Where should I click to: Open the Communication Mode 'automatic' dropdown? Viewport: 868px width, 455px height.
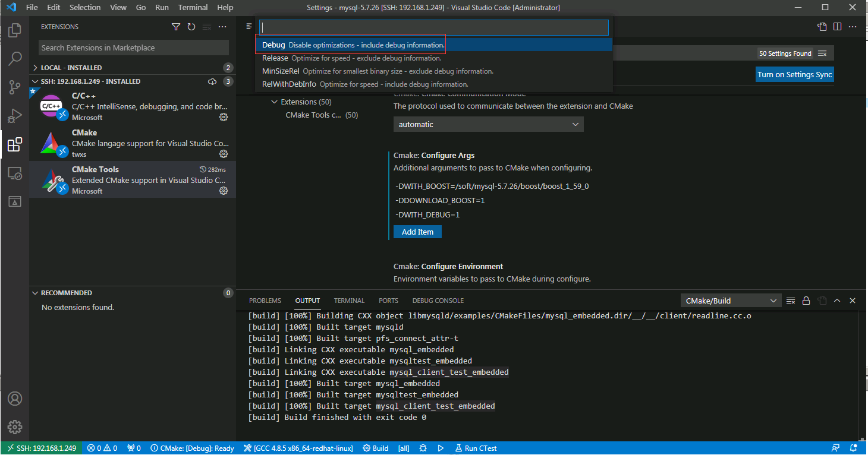pyautogui.click(x=488, y=124)
